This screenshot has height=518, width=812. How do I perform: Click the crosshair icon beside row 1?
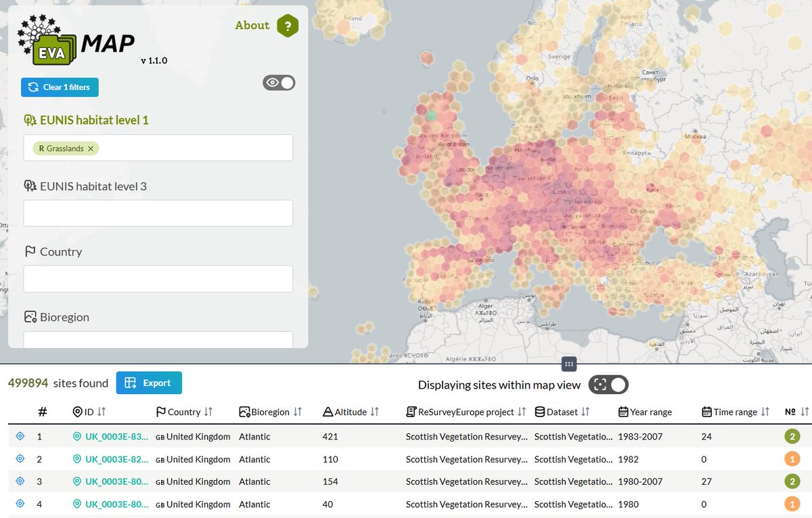[20, 436]
